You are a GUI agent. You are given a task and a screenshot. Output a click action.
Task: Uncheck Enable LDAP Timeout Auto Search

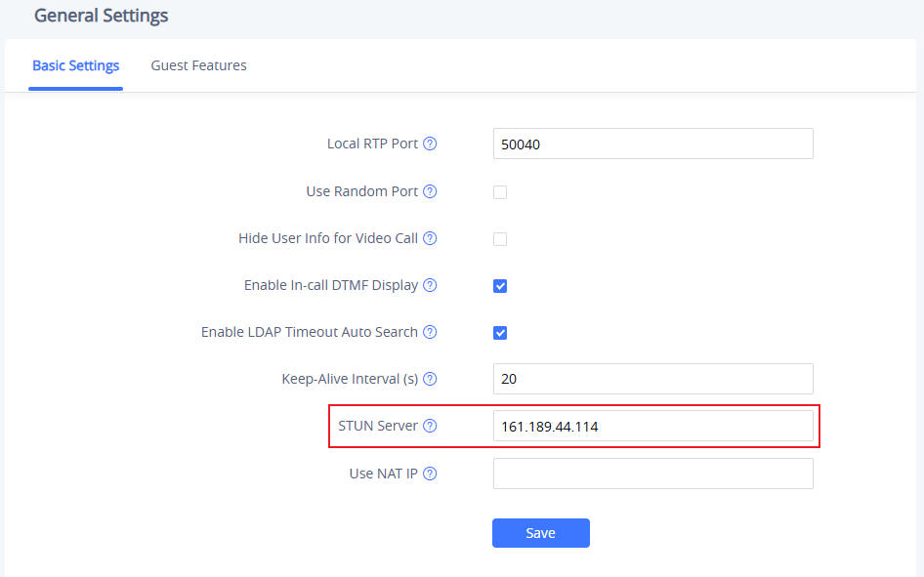(x=500, y=333)
